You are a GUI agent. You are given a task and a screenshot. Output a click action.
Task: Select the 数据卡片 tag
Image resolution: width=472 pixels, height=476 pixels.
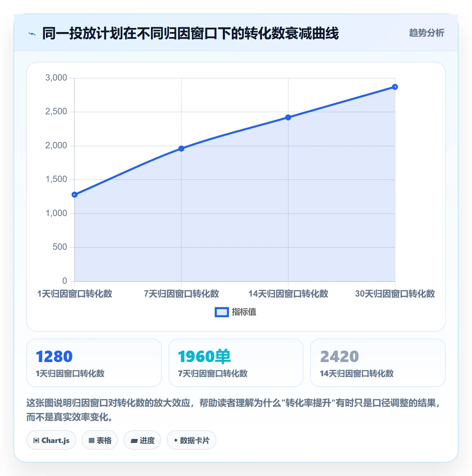click(191, 440)
